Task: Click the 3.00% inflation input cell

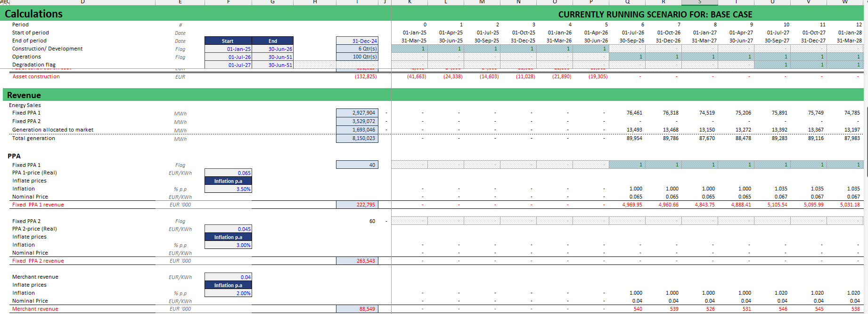Action: point(228,245)
